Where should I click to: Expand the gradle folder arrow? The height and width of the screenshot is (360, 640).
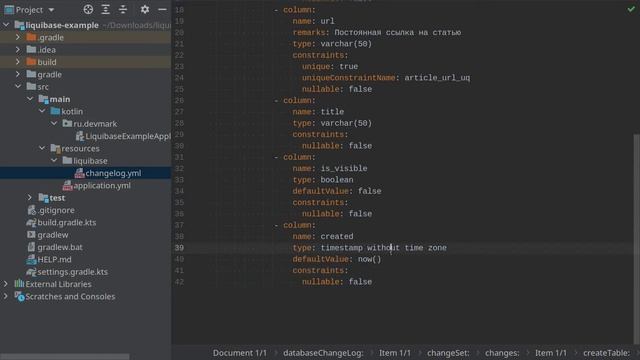point(18,74)
